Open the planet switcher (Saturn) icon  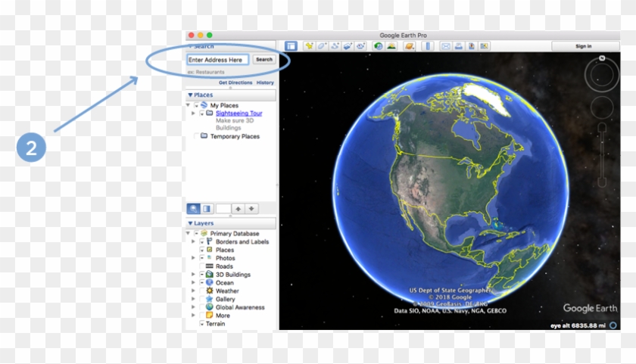[410, 46]
